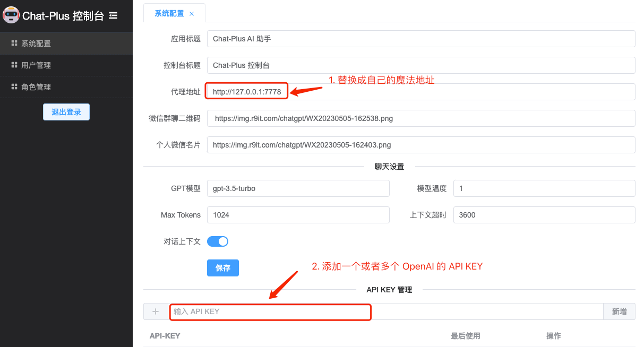
Task: Select the 系统配置 tab
Action: coord(169,13)
